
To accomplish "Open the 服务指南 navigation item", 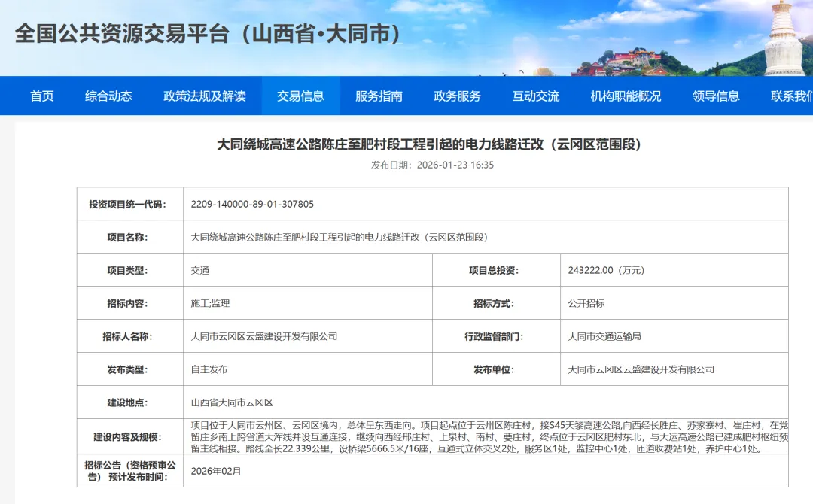I will (379, 96).
